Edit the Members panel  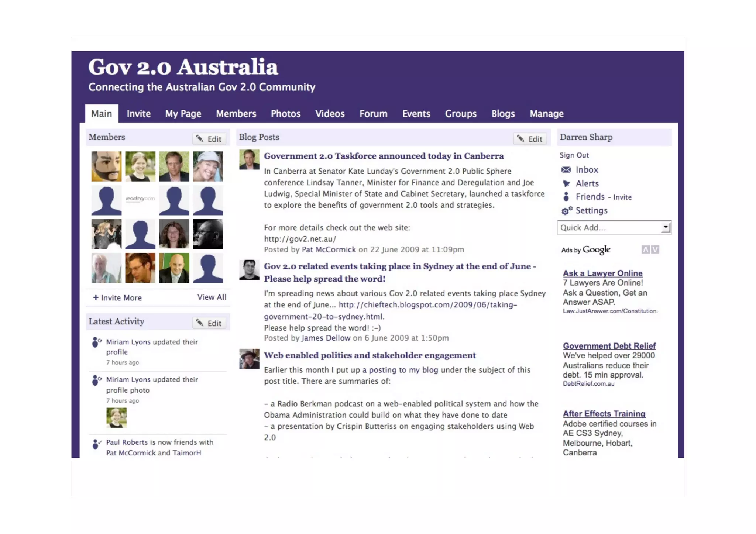[209, 139]
